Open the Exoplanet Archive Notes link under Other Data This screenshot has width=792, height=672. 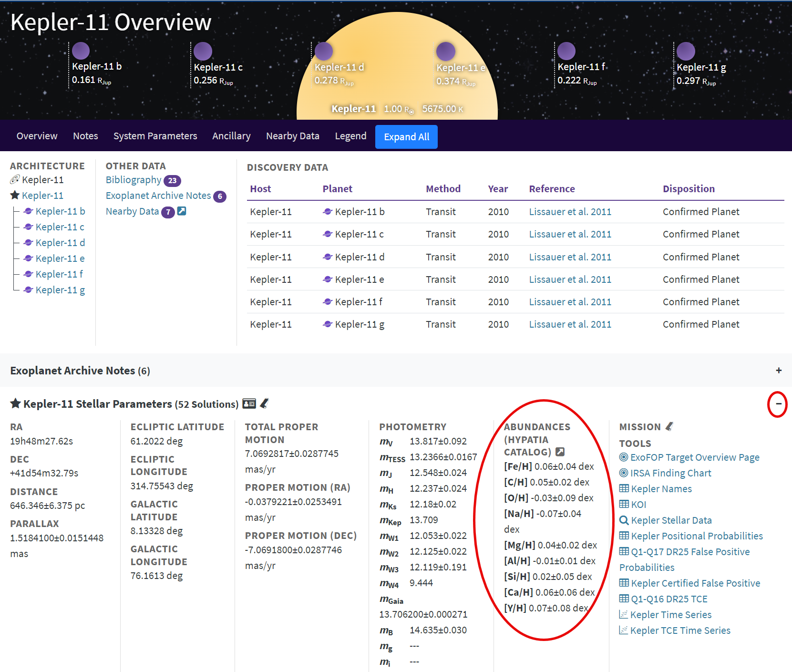(x=158, y=196)
